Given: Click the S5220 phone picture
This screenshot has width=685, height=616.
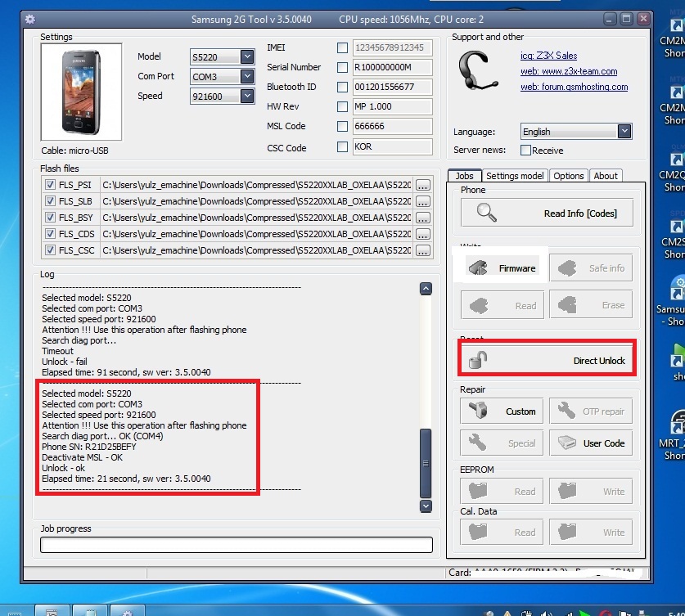Looking at the screenshot, I should point(81,92).
